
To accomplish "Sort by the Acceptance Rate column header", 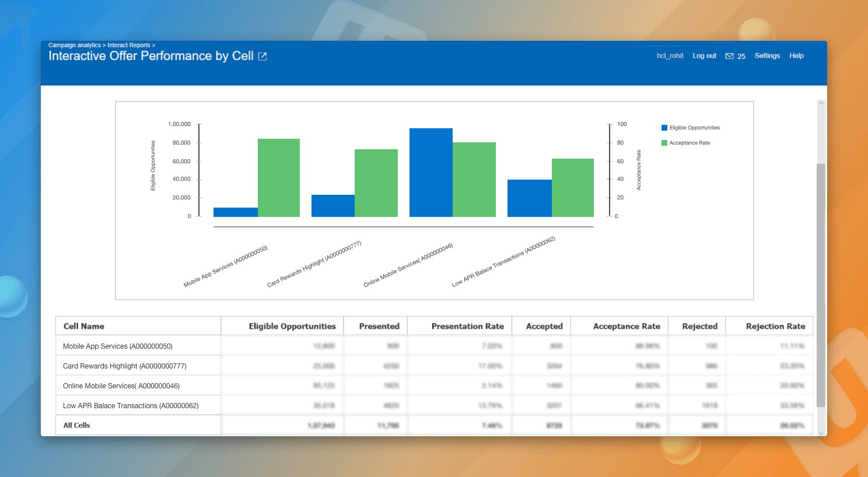I will [x=626, y=326].
